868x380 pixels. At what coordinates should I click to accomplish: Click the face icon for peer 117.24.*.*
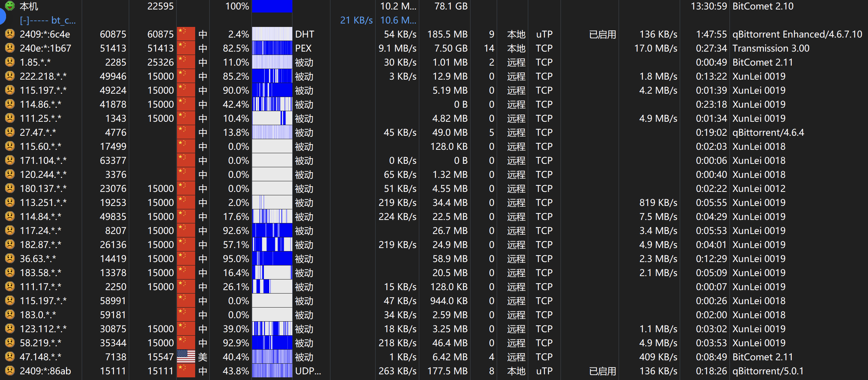9,231
